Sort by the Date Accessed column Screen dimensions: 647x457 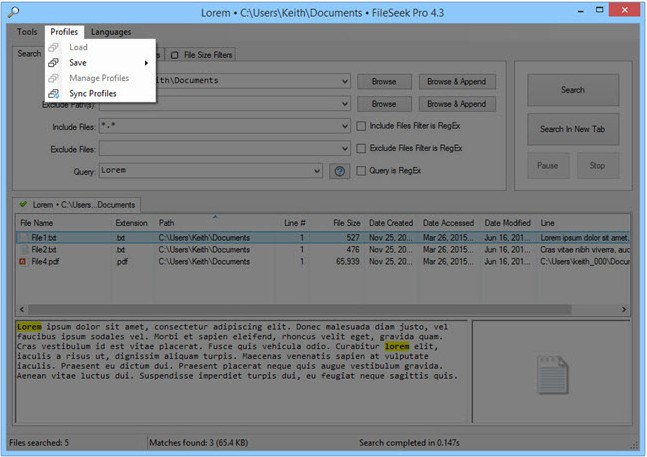[449, 223]
